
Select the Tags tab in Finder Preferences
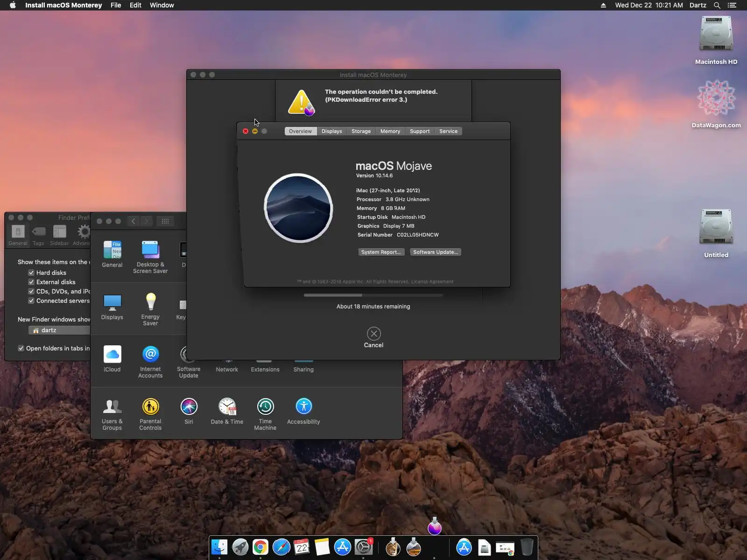point(39,235)
